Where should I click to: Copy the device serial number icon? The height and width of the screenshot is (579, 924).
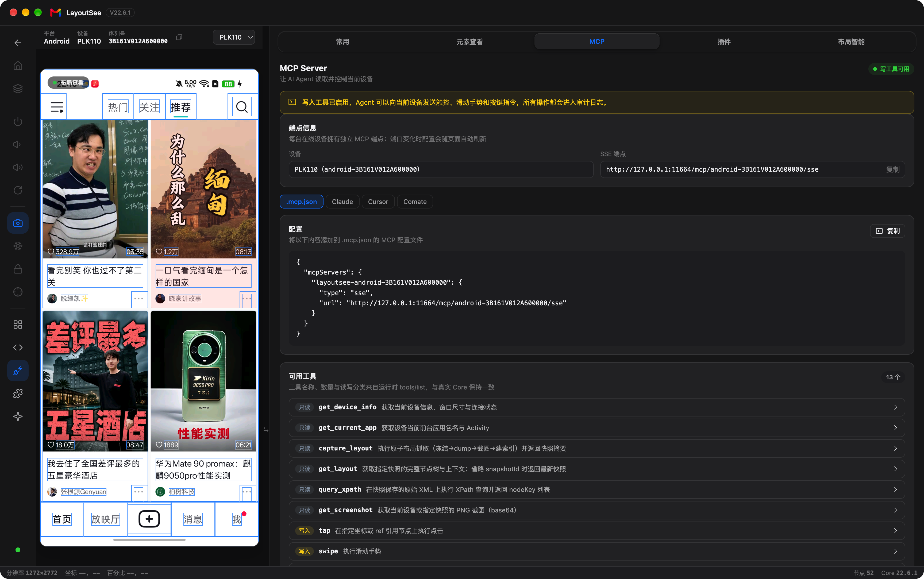pos(179,37)
